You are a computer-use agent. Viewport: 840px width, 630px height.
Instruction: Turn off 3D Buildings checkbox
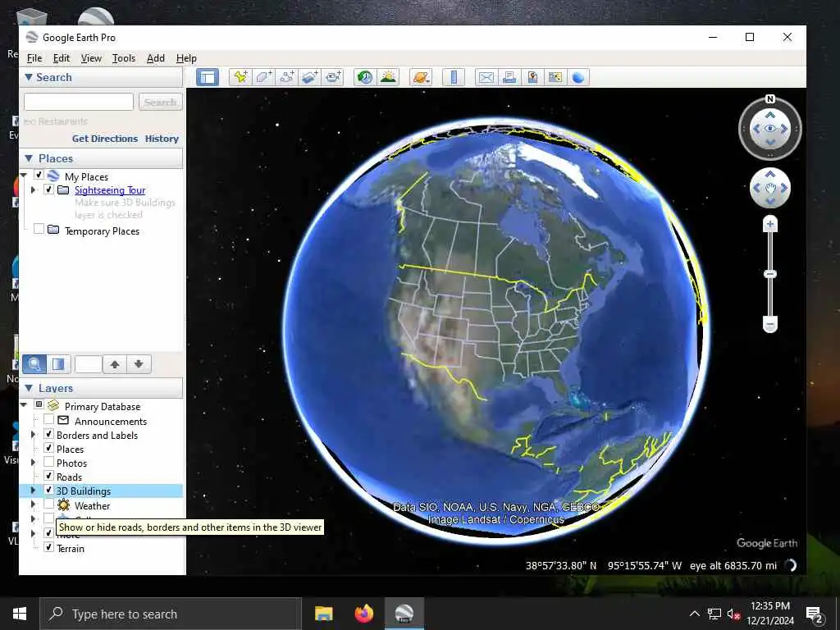(48, 490)
